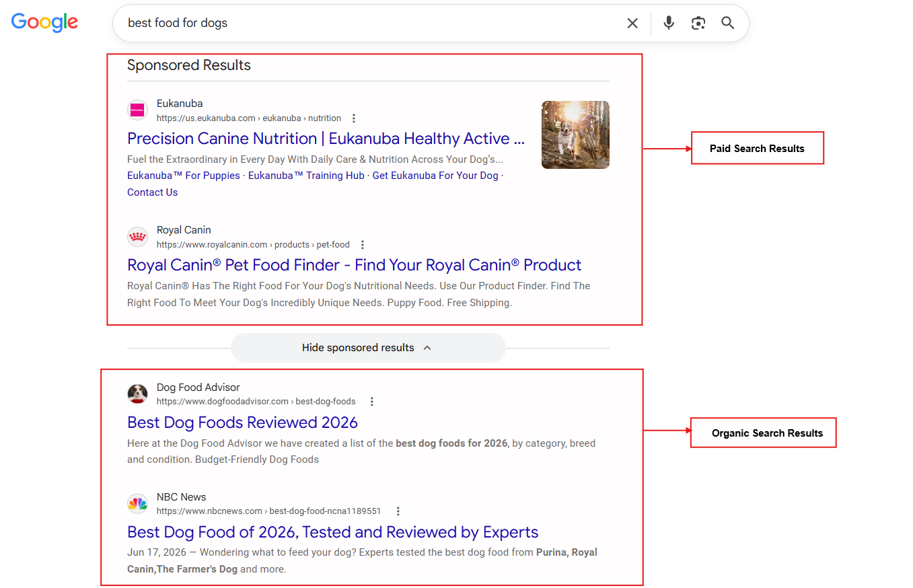
Task: Click the 'Fuel the Extraordinary' ad description
Action: pyautogui.click(x=315, y=159)
